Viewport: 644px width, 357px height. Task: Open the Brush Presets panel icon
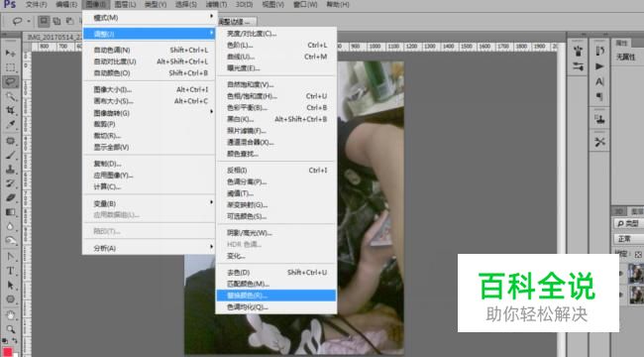click(x=579, y=52)
